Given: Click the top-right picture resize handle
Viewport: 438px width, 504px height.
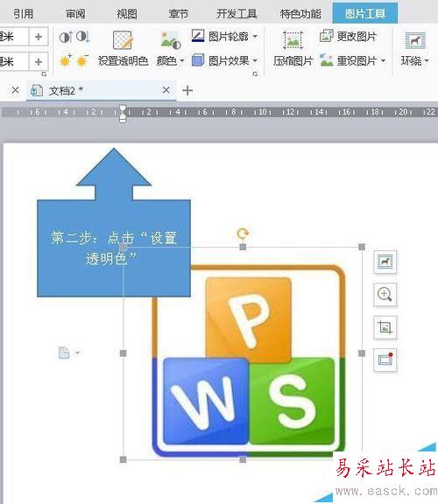Looking at the screenshot, I should pyautogui.click(x=362, y=247).
